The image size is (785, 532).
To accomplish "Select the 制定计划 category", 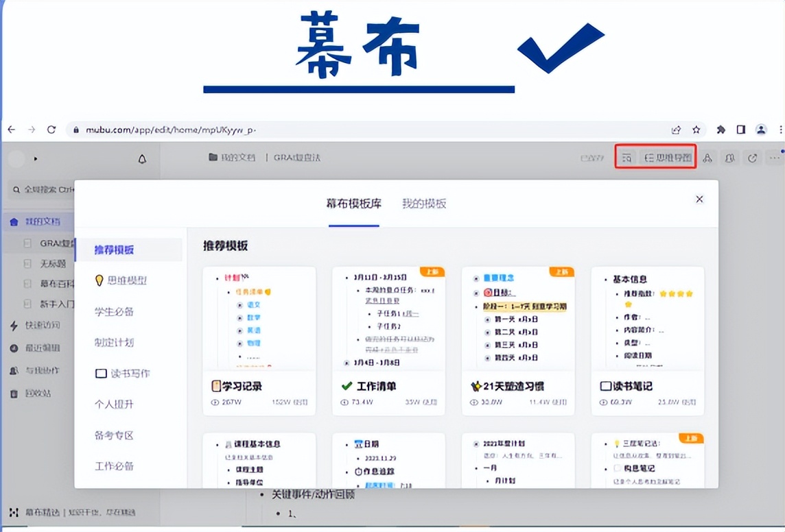I will pos(114,343).
